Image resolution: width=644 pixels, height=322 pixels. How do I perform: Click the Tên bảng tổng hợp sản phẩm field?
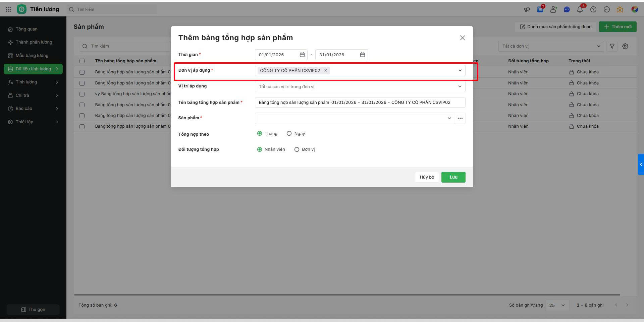360,103
